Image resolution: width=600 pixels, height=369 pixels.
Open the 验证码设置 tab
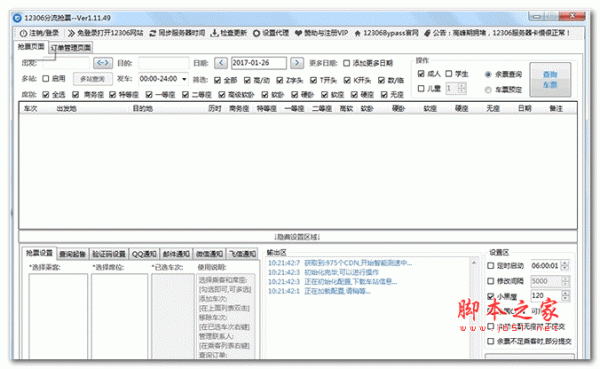pos(109,254)
